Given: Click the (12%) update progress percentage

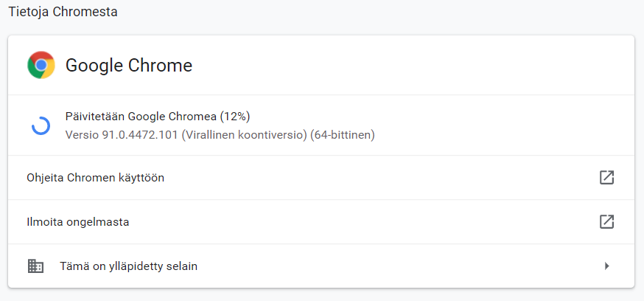Looking at the screenshot, I should click(x=235, y=117).
